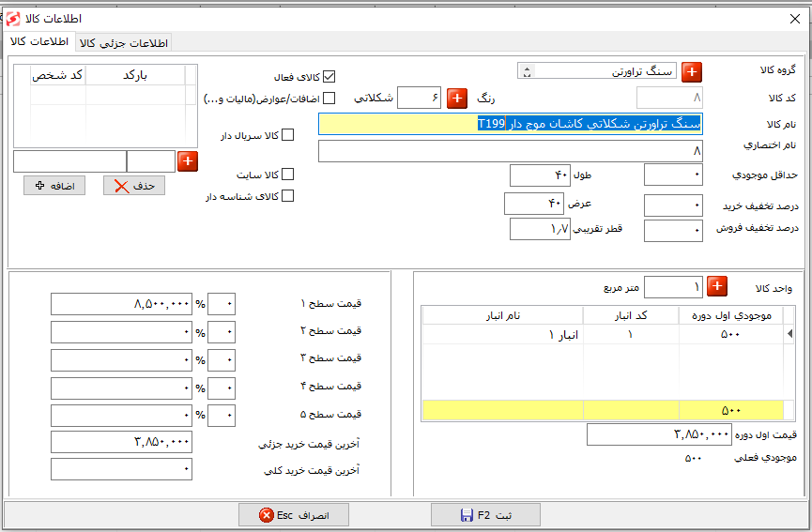Click the red X icon on انصراف Esc
812x532 pixels.
click(x=267, y=515)
